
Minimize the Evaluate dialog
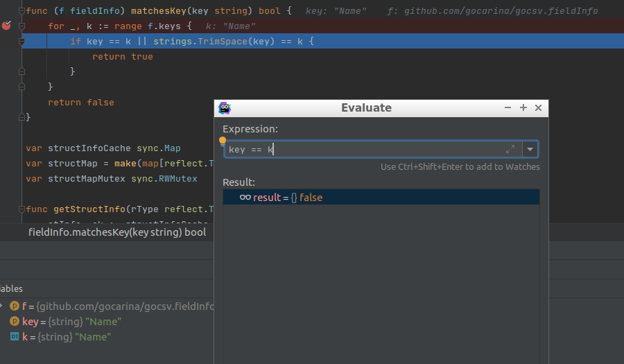point(508,107)
